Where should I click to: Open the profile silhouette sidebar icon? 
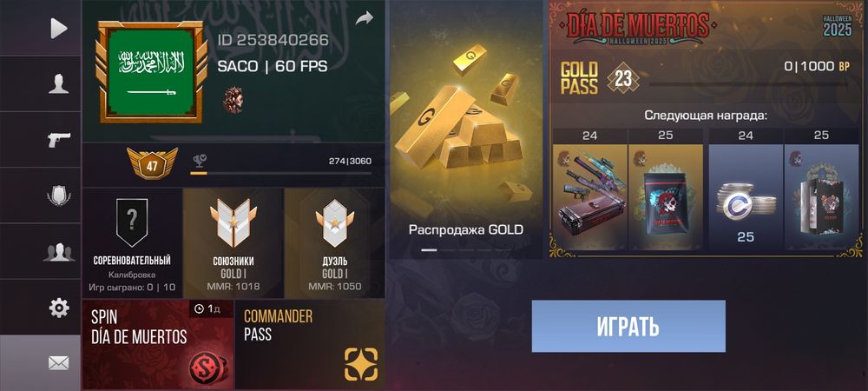coord(59,83)
